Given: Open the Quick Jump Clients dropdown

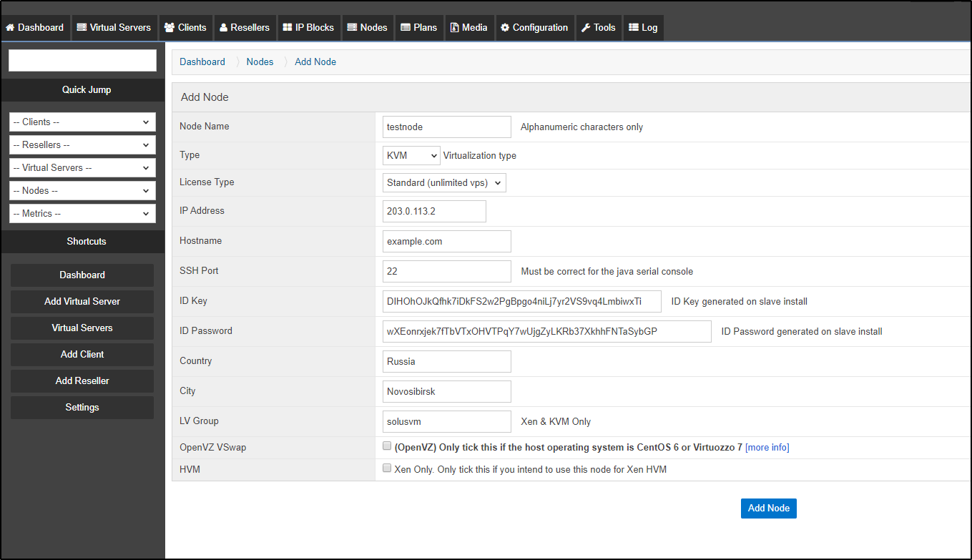Looking at the screenshot, I should pyautogui.click(x=82, y=122).
